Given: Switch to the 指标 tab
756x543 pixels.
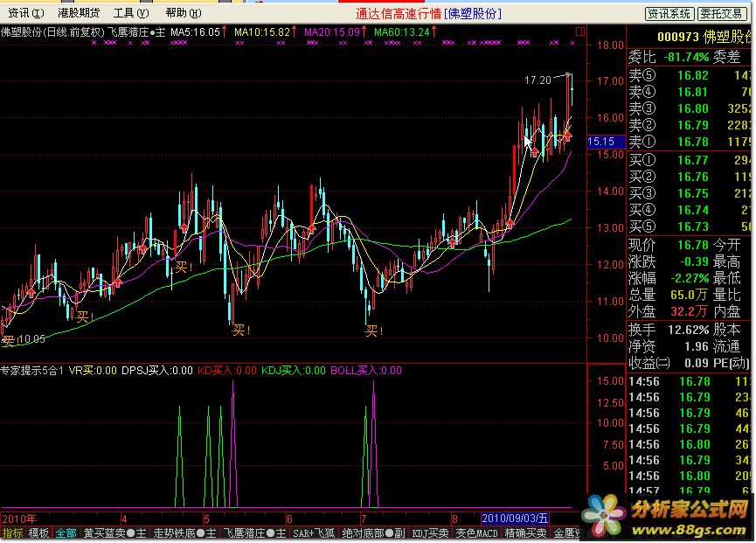Looking at the screenshot, I should click(13, 533).
